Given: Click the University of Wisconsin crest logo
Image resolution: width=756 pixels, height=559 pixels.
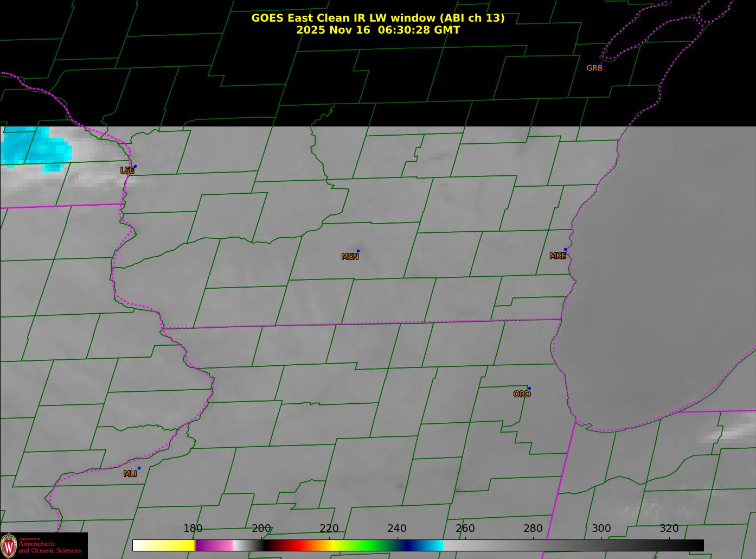Looking at the screenshot, I should (9, 545).
